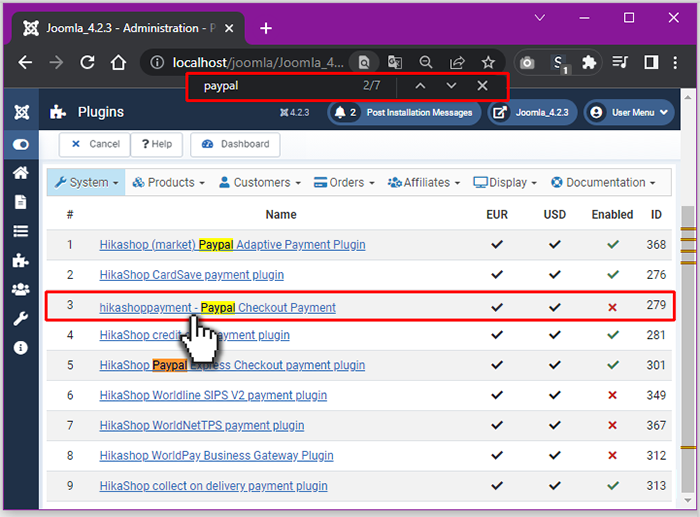Open the Home dashboard sidebar icon
700x517 pixels.
(21, 173)
